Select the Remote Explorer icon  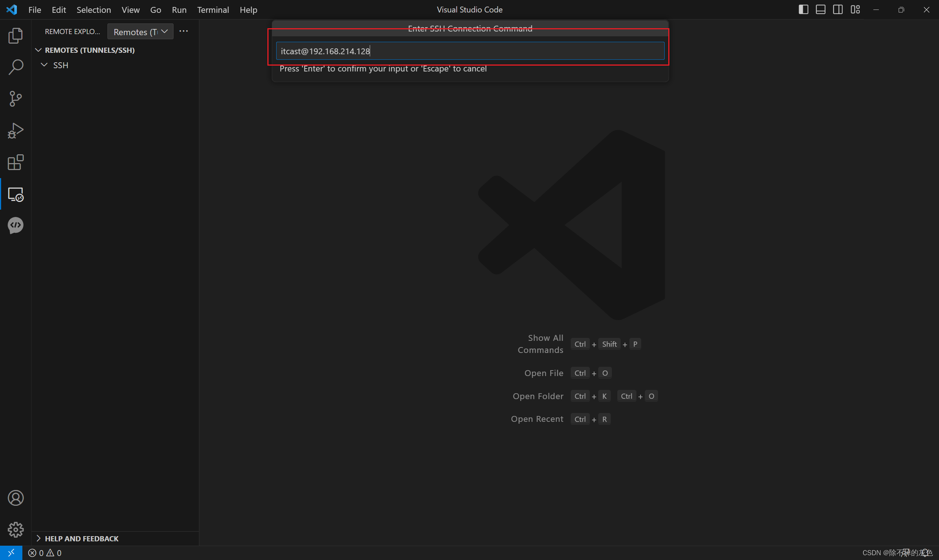pos(15,194)
